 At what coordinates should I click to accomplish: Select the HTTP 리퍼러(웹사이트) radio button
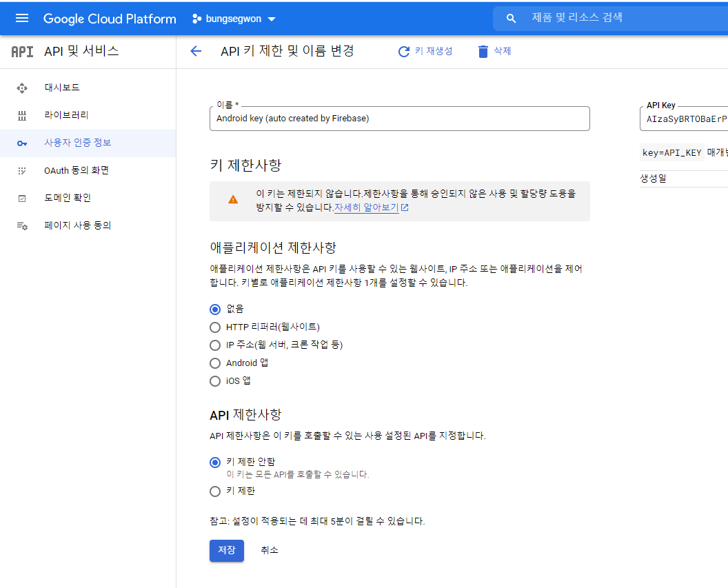(x=215, y=327)
